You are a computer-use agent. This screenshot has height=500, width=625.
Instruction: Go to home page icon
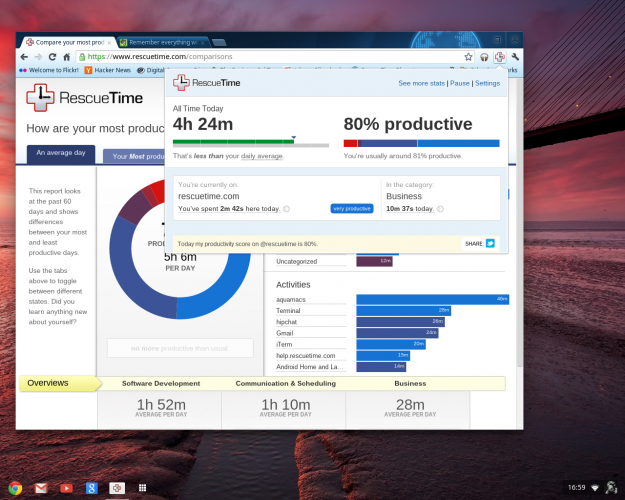tap(67, 57)
